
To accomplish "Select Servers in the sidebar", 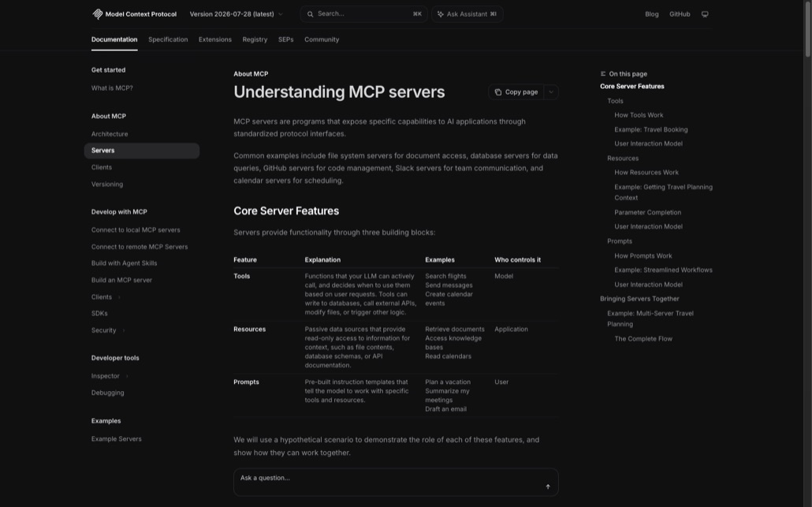I will click(141, 151).
